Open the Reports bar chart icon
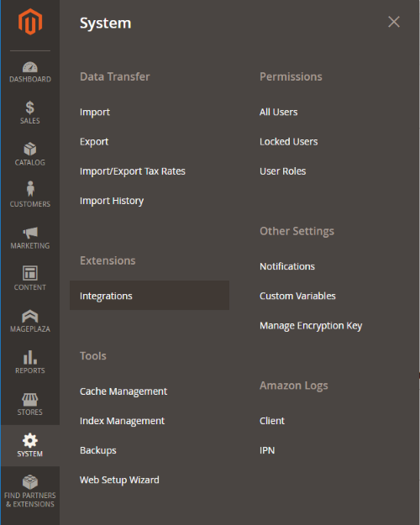The height and width of the screenshot is (525, 420). (30, 357)
